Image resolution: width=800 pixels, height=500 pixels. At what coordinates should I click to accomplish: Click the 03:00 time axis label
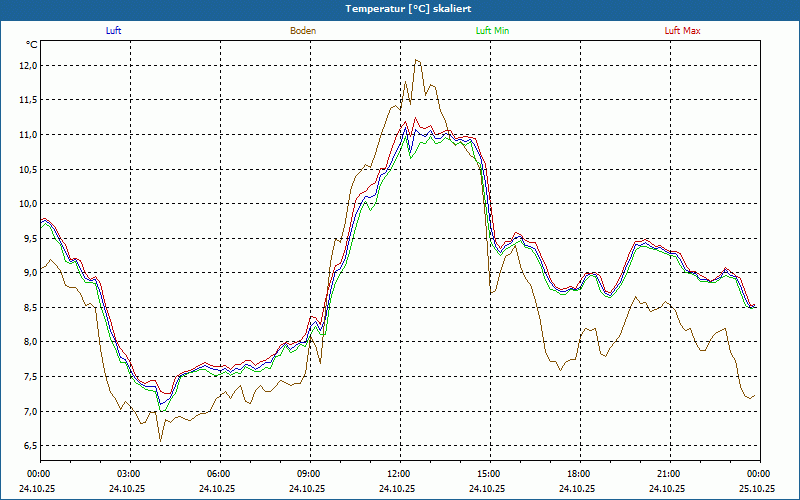tap(129, 474)
